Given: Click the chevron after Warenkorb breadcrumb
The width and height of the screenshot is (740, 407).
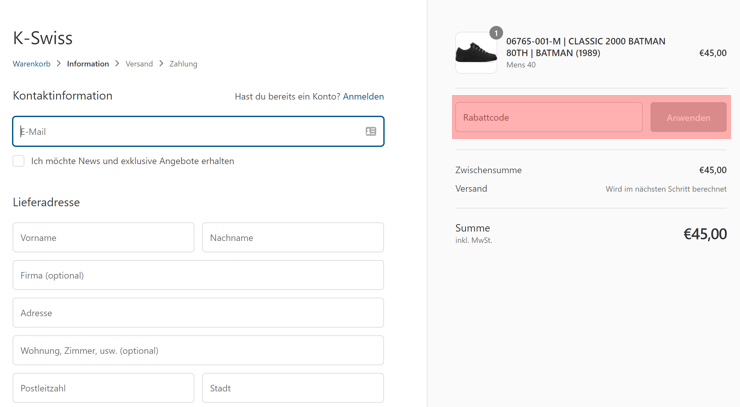Looking at the screenshot, I should 59,63.
